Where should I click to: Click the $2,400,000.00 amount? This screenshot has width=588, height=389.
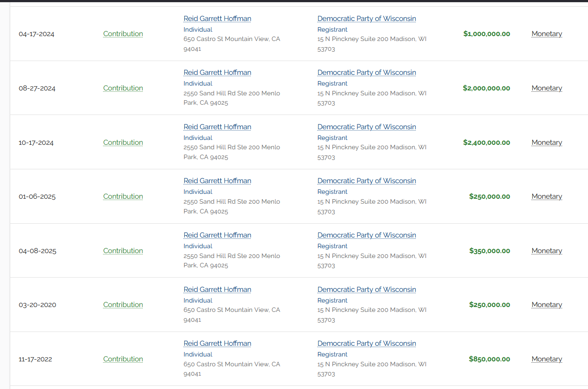click(x=486, y=143)
